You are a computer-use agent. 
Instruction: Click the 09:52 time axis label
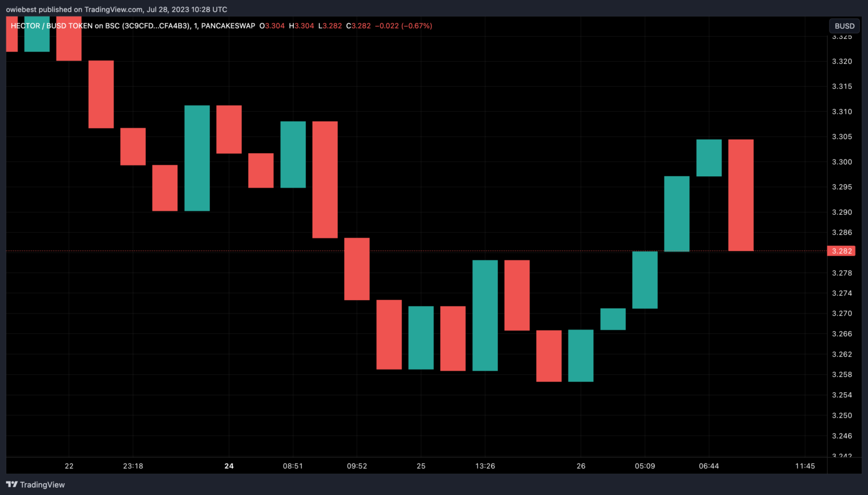click(x=357, y=466)
